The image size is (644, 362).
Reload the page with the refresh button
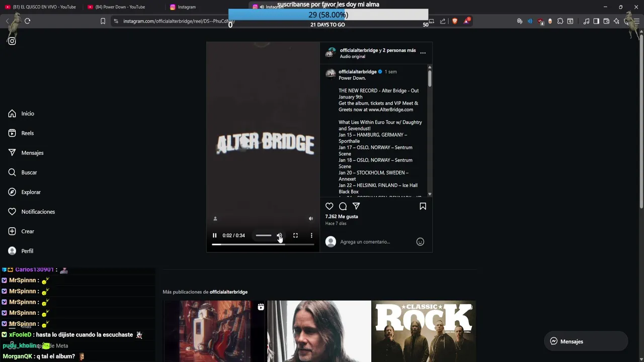pyautogui.click(x=28, y=21)
